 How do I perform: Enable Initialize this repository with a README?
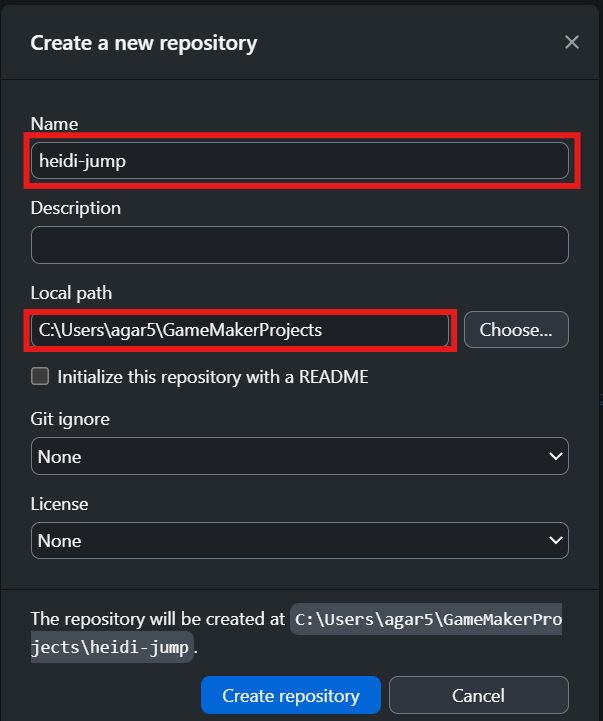[x=40, y=377]
